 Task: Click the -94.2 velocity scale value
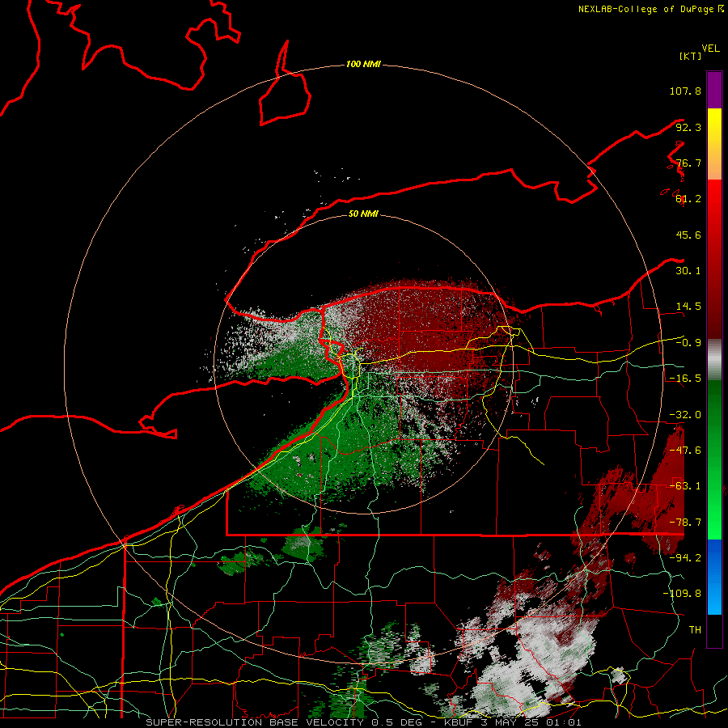click(685, 558)
